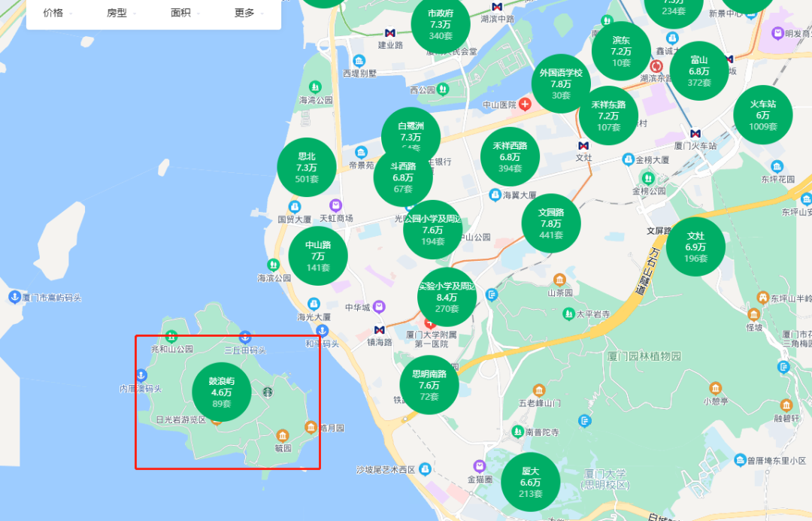Click the 毓园 landmark icon

point(282,435)
